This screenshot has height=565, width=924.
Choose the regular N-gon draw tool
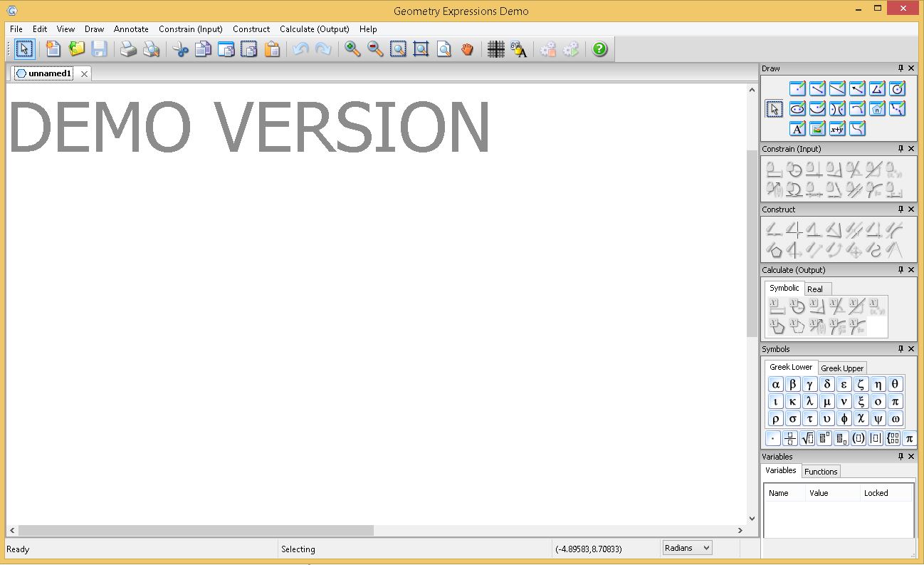pos(877,108)
